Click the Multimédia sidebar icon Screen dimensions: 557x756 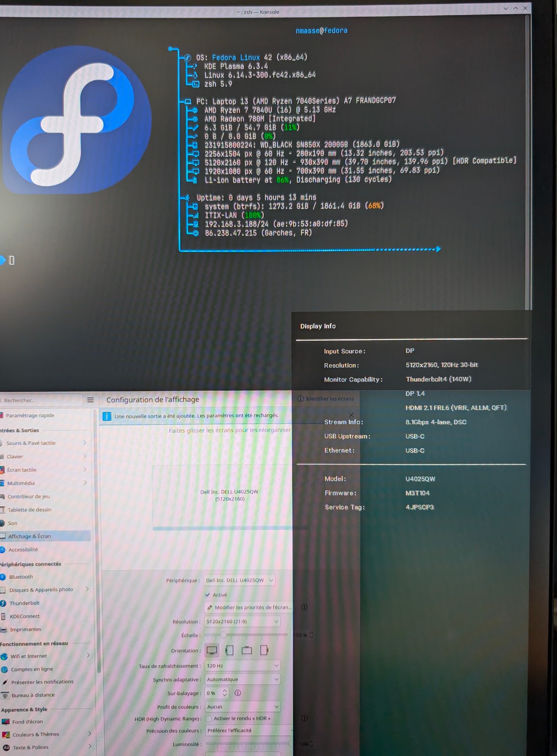point(2,483)
